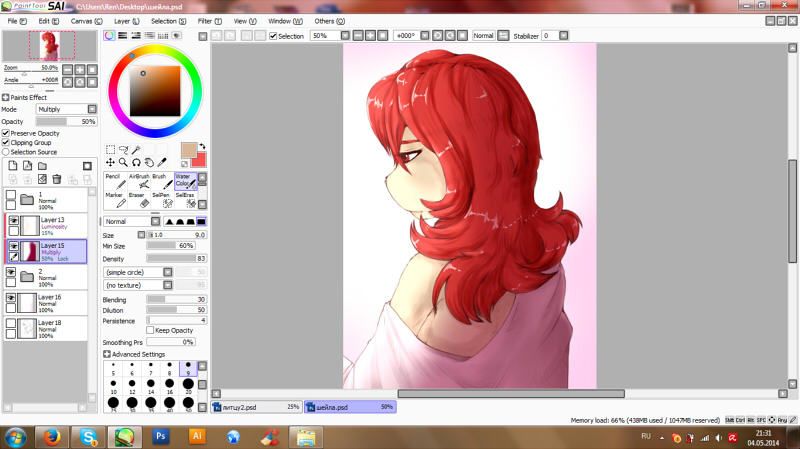This screenshot has height=449, width=800.
Task: Collapse the Paints Effect section
Action: 6,97
